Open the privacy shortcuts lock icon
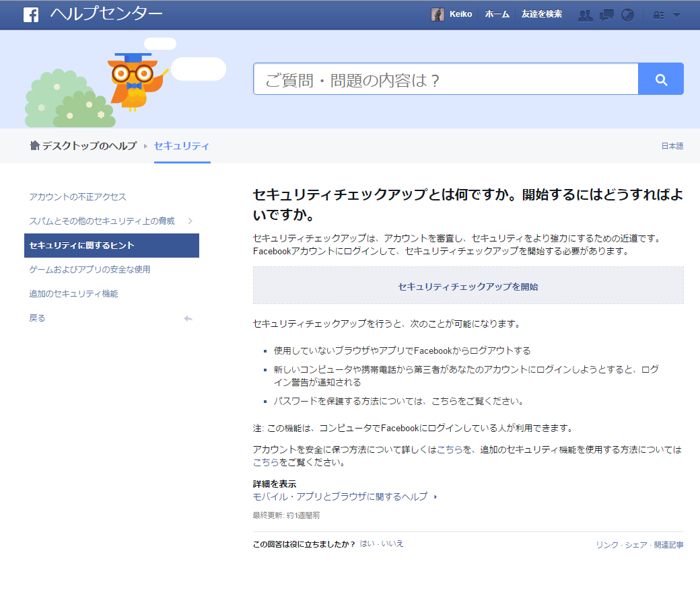The image size is (700, 592). coord(658,15)
